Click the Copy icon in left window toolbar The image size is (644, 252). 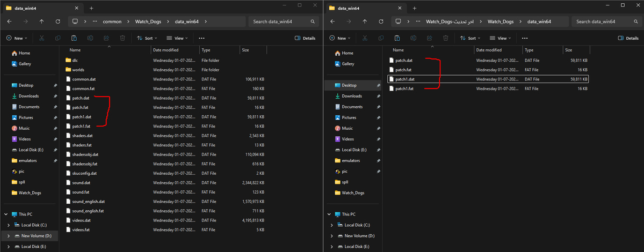click(x=58, y=38)
